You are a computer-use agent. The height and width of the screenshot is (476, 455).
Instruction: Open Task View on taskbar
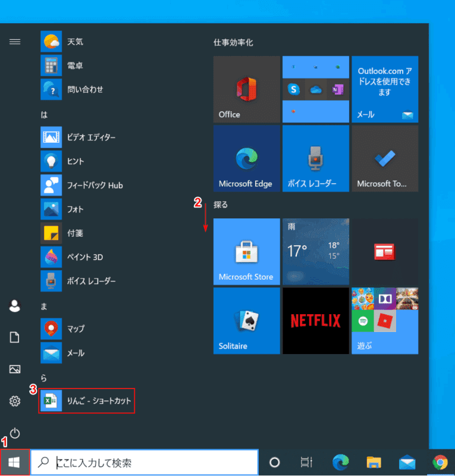306,462
